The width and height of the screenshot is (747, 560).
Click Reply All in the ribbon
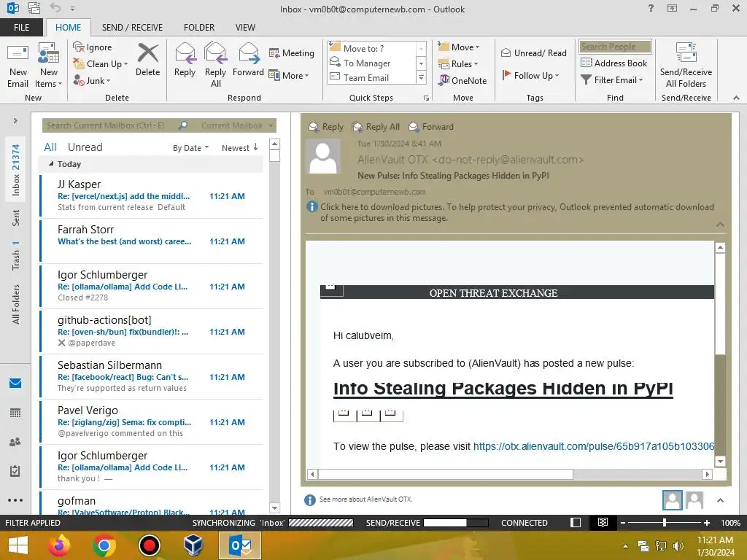pyautogui.click(x=215, y=66)
